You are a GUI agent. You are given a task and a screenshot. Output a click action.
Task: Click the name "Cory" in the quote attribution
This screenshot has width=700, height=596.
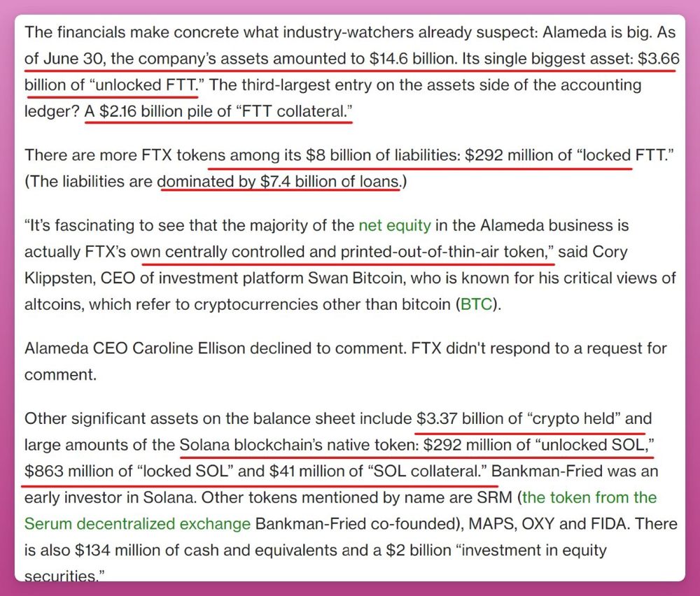[610, 252]
